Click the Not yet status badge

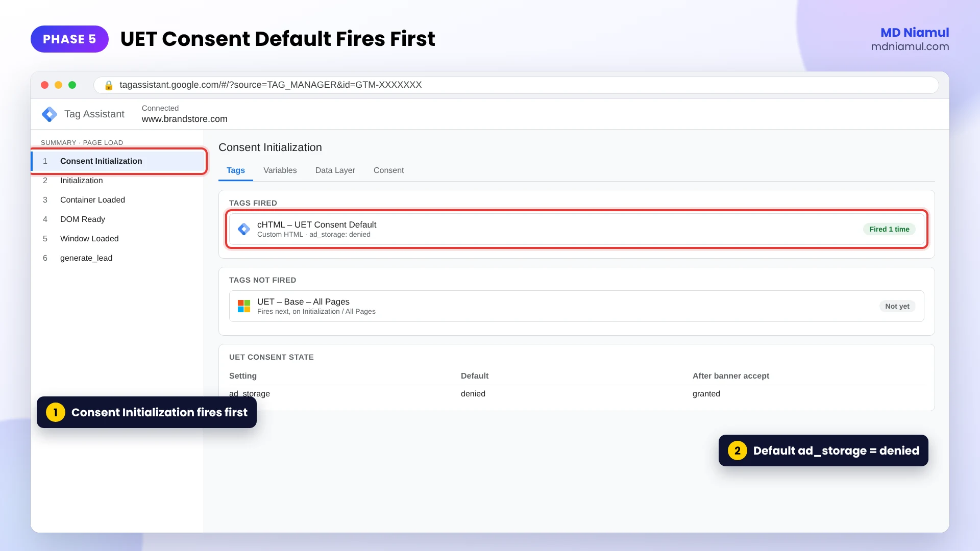tap(897, 306)
